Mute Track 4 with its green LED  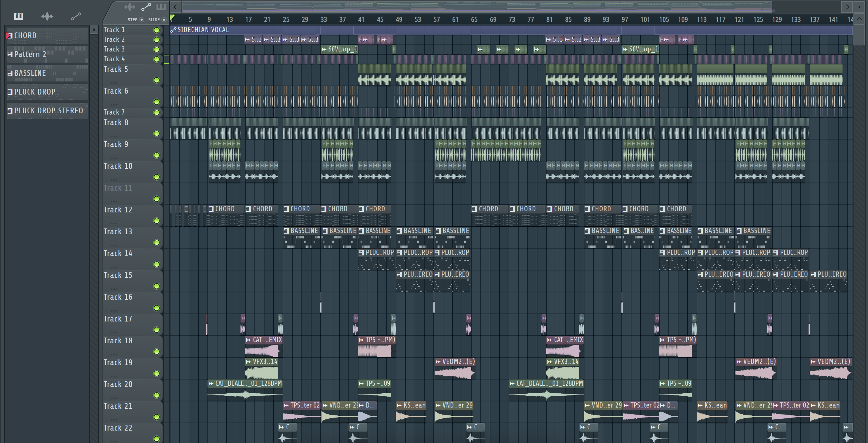pos(157,59)
